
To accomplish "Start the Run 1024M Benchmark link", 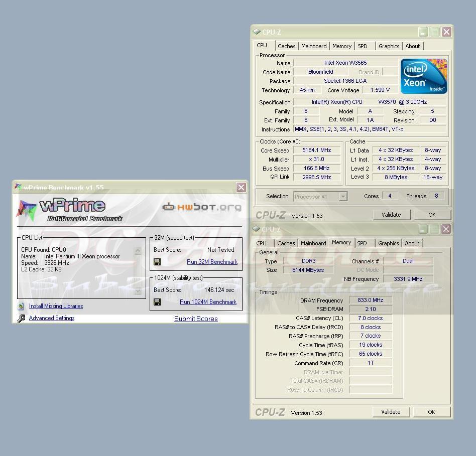I will pos(208,302).
